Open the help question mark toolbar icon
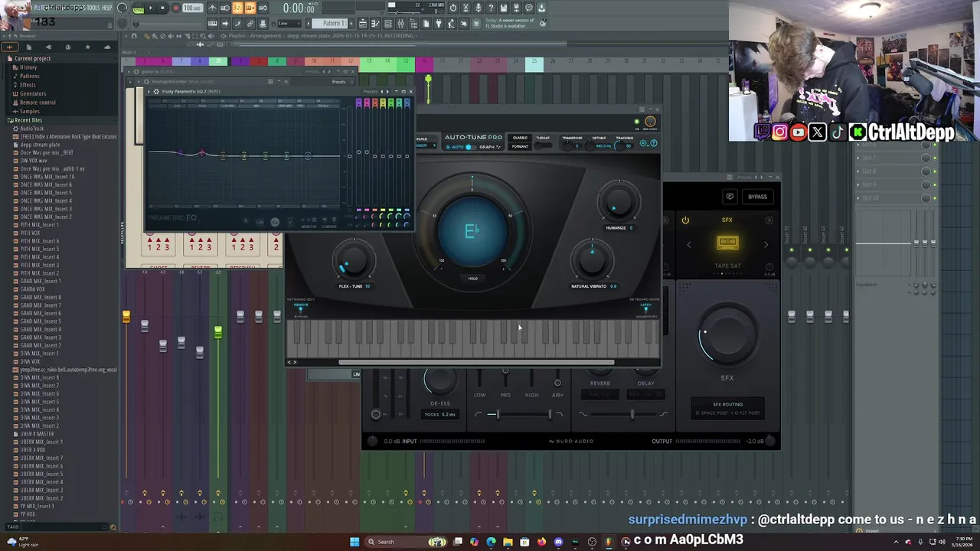 [491, 8]
